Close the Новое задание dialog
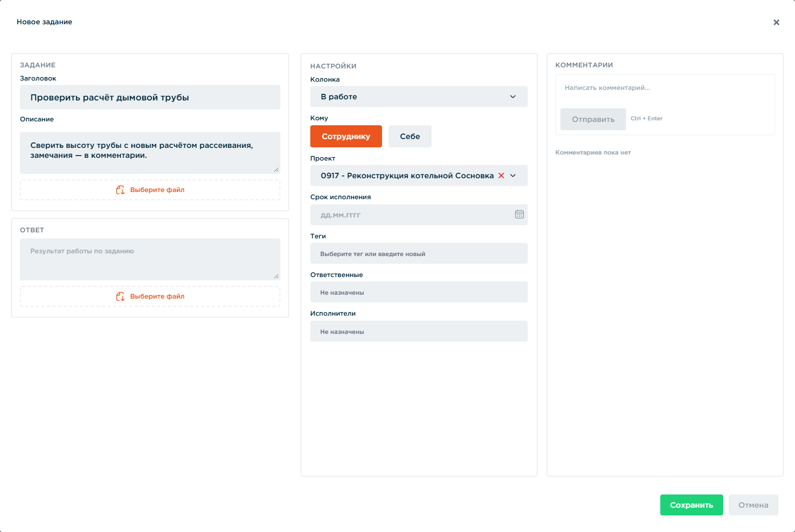 pyautogui.click(x=776, y=23)
